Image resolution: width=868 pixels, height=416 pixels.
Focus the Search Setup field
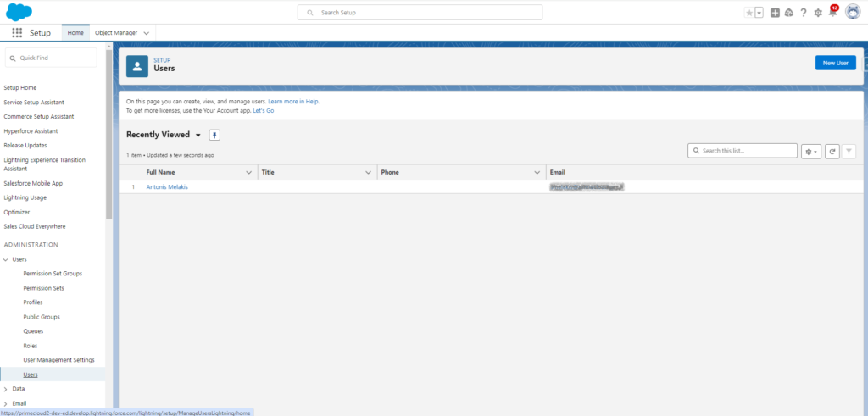420,12
